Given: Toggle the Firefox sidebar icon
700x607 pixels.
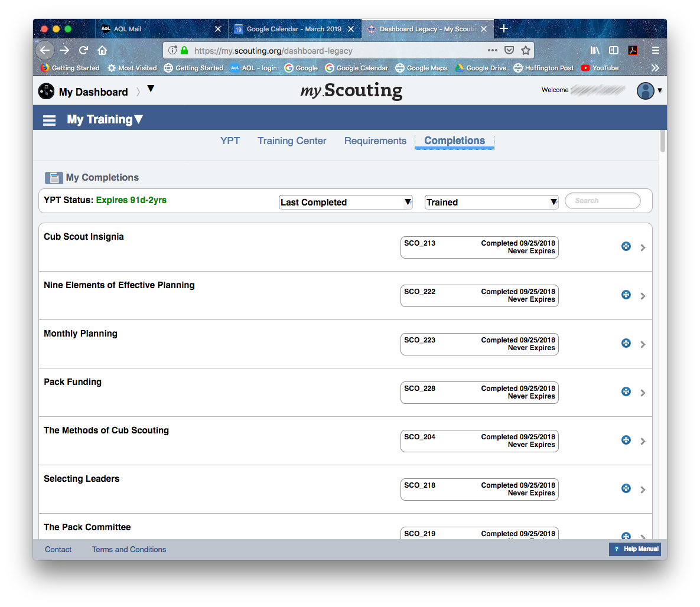Looking at the screenshot, I should tap(614, 50).
